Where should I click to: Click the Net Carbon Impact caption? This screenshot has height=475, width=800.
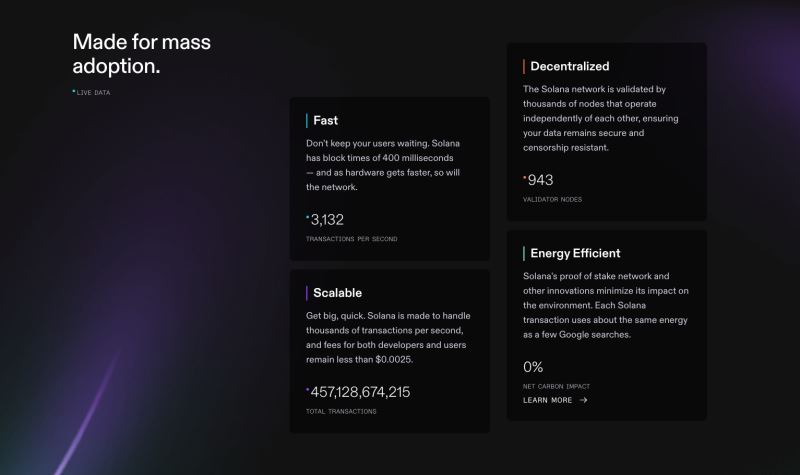[556, 386]
